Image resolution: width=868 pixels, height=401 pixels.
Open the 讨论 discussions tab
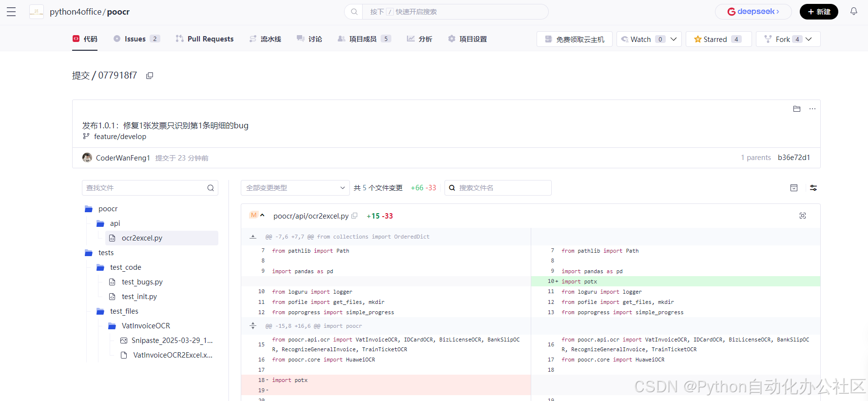(x=309, y=39)
